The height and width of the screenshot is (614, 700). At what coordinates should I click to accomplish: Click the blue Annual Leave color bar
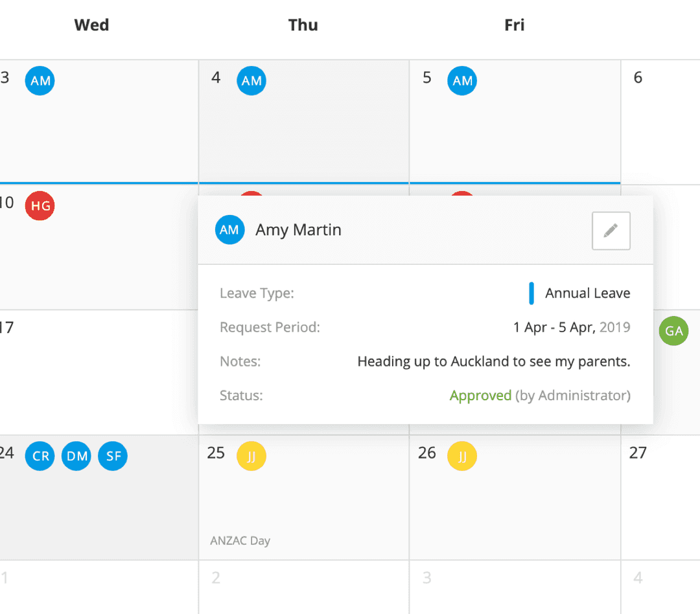click(x=531, y=293)
